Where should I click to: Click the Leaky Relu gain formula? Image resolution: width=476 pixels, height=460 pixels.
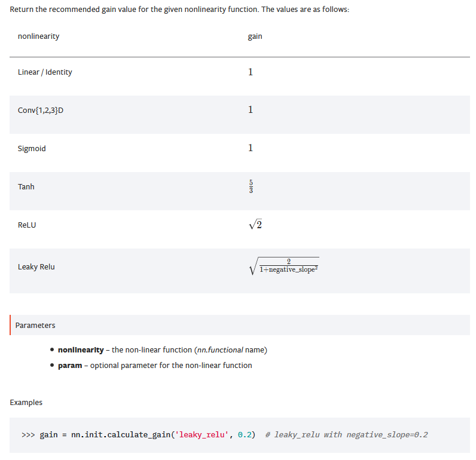[284, 266]
